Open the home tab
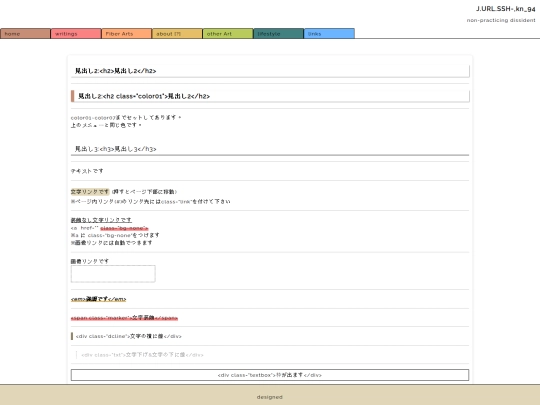The width and height of the screenshot is (540, 405). 25,34
